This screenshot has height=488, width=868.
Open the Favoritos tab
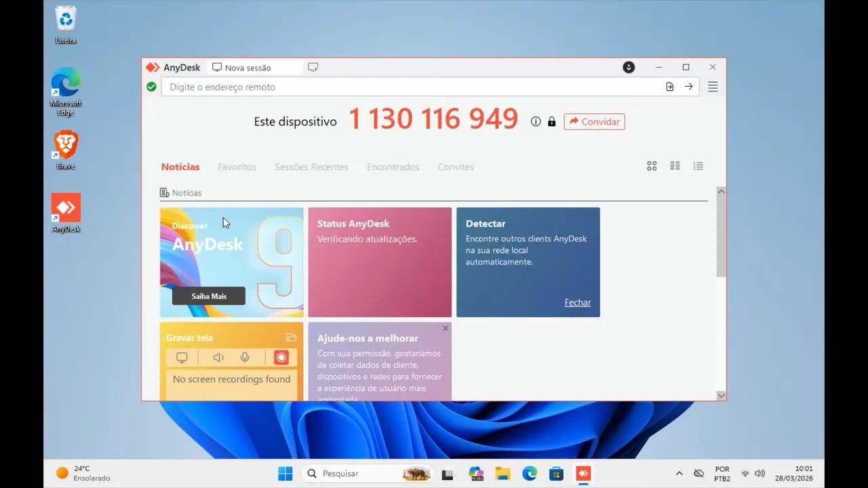pos(237,167)
